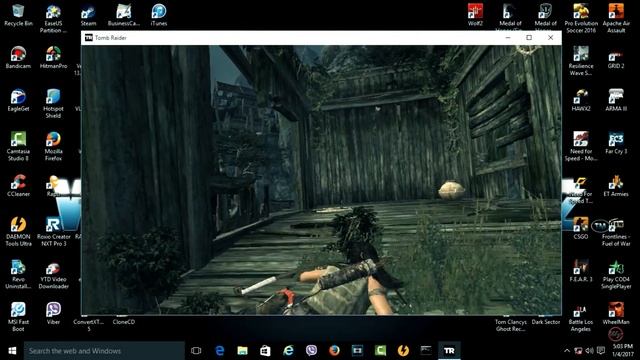The width and height of the screenshot is (640, 360).
Task: Launch the Battle Los Angeles shortcut
Action: [581, 317]
